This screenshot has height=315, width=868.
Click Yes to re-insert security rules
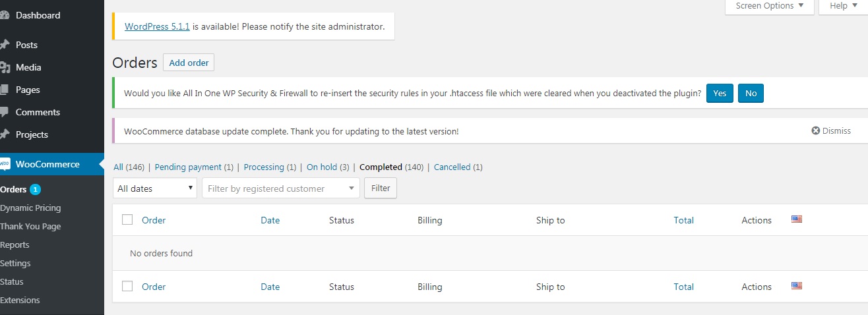point(720,94)
